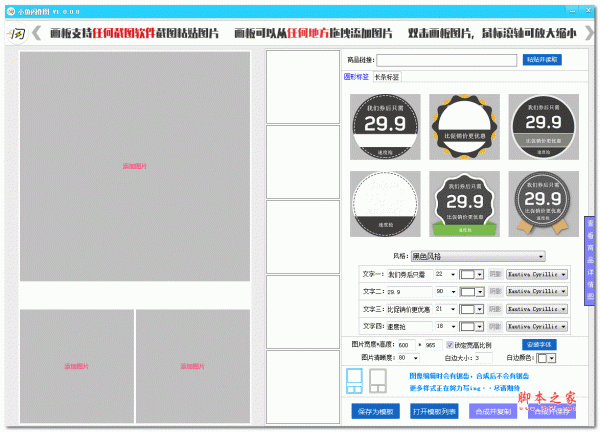Click the 文字一 text field
This screenshot has width=600, height=432.
pyautogui.click(x=410, y=274)
